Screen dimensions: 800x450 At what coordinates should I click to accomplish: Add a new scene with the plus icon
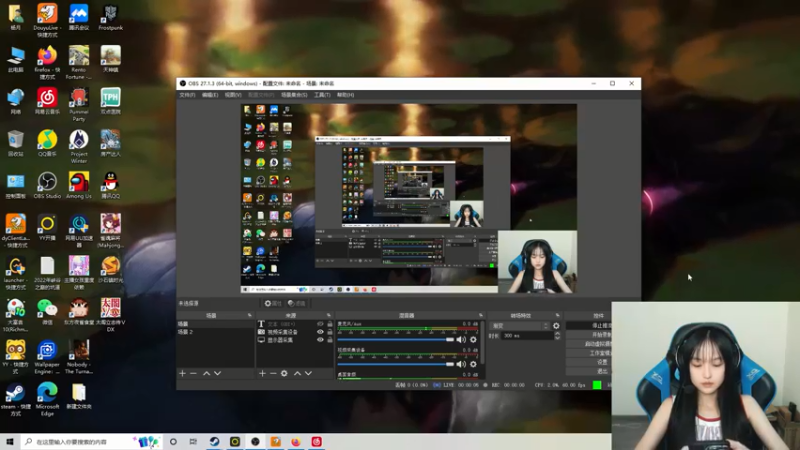(x=182, y=373)
